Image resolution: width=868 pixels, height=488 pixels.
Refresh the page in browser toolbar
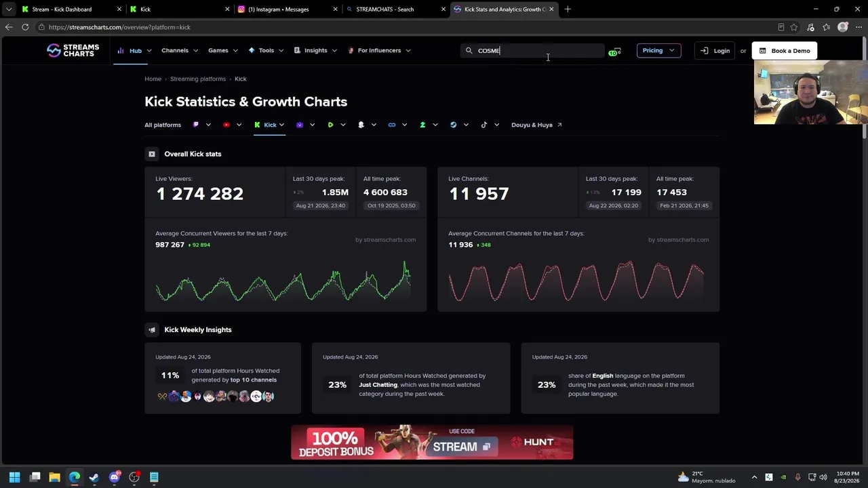point(25,27)
